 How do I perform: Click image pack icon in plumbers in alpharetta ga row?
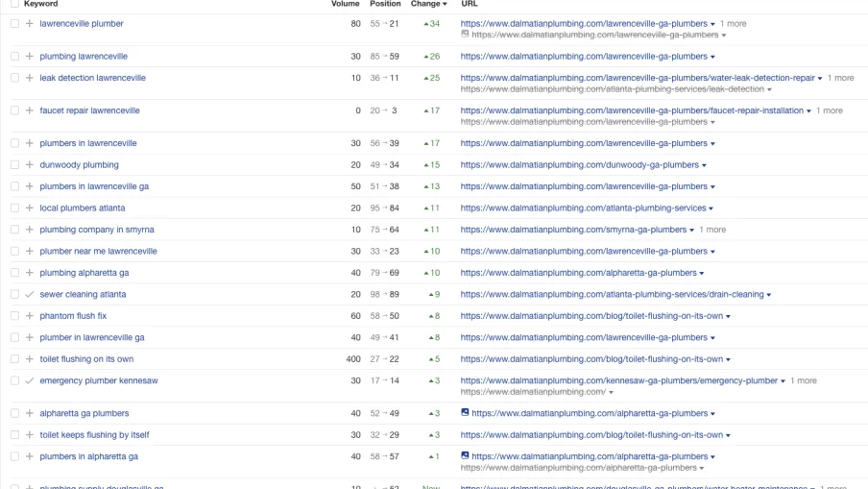465,455
